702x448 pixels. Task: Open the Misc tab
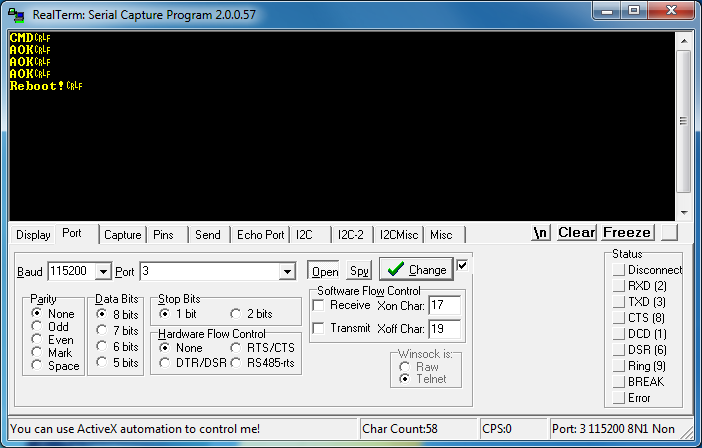coord(441,235)
